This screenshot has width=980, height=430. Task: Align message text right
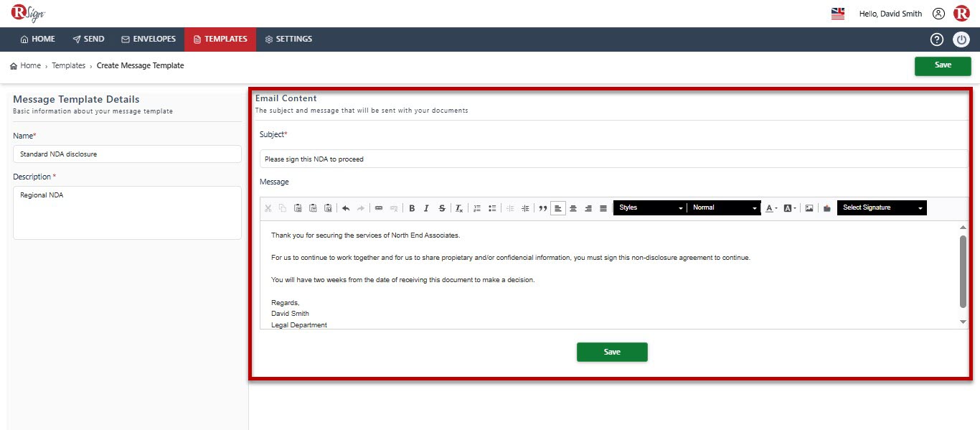tap(588, 208)
